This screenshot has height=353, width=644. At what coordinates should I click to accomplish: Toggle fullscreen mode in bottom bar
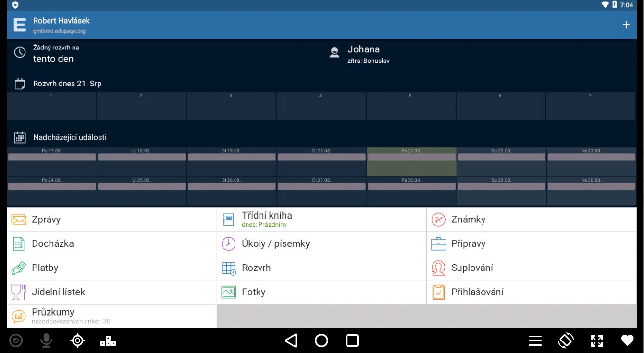596,341
